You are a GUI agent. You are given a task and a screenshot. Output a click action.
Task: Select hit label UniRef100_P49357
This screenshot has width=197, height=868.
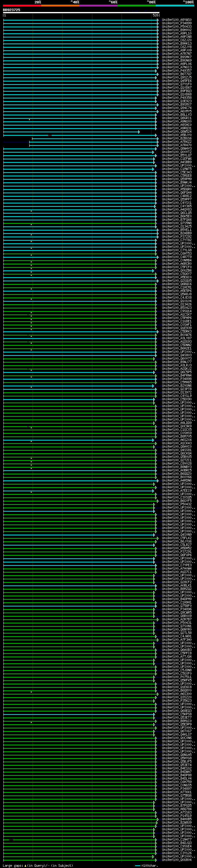pyautogui.click(x=177, y=71)
